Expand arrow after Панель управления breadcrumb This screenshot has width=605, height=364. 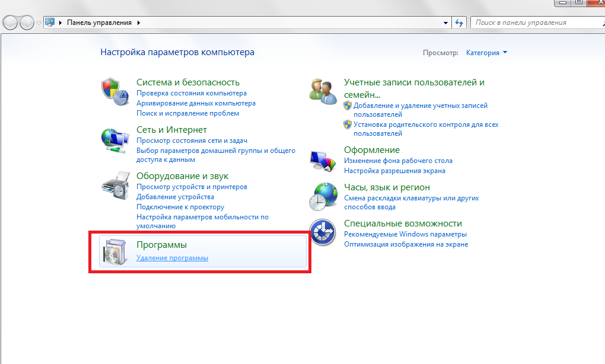point(139,23)
